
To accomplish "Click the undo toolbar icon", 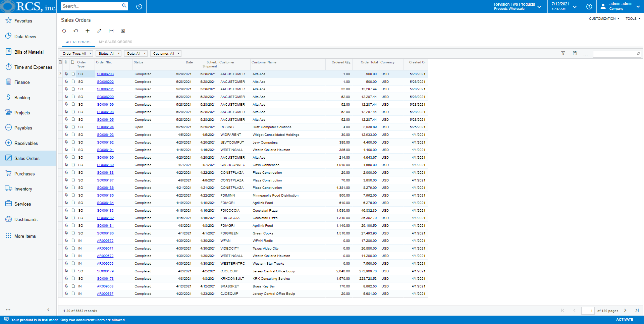I will point(76,31).
